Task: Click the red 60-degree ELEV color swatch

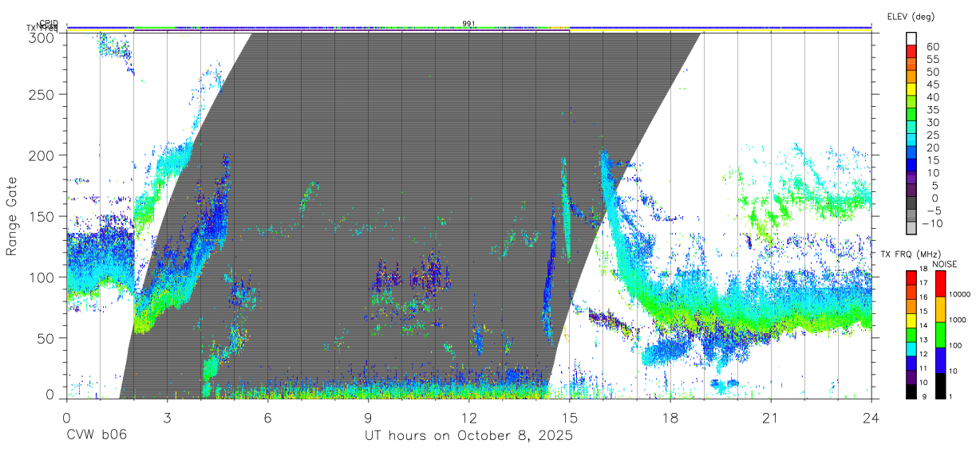Action: tap(912, 51)
